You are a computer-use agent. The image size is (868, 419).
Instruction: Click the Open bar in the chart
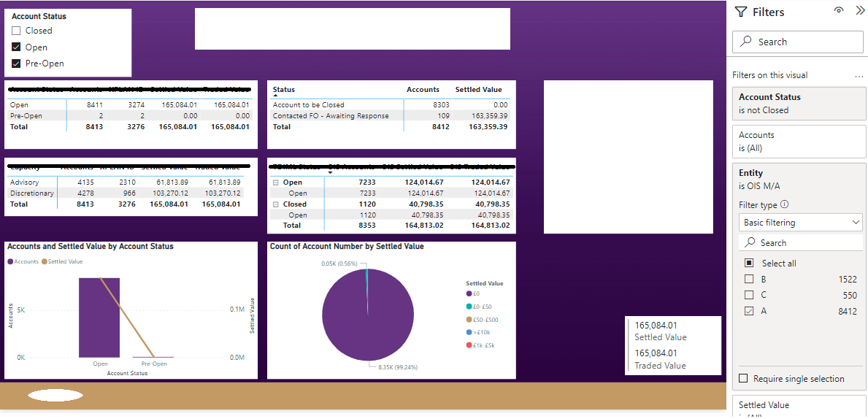[99, 317]
